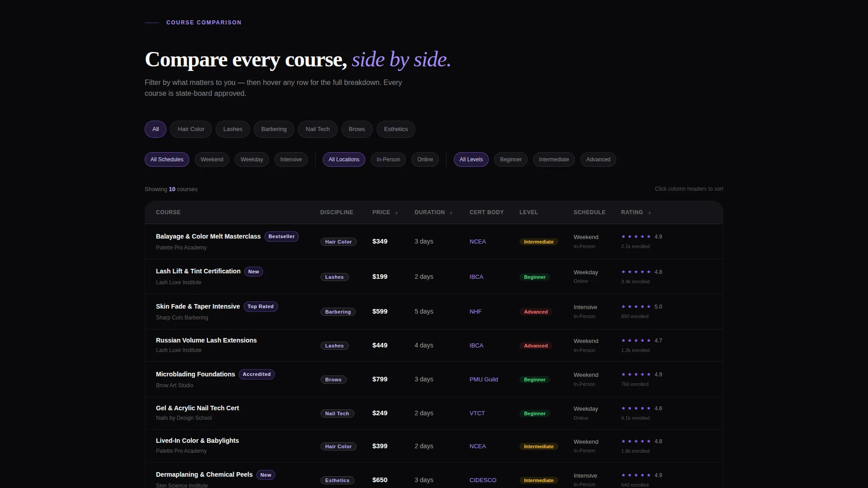Select the Esthetics discipline tab
The height and width of the screenshot is (488, 868).
(396, 129)
